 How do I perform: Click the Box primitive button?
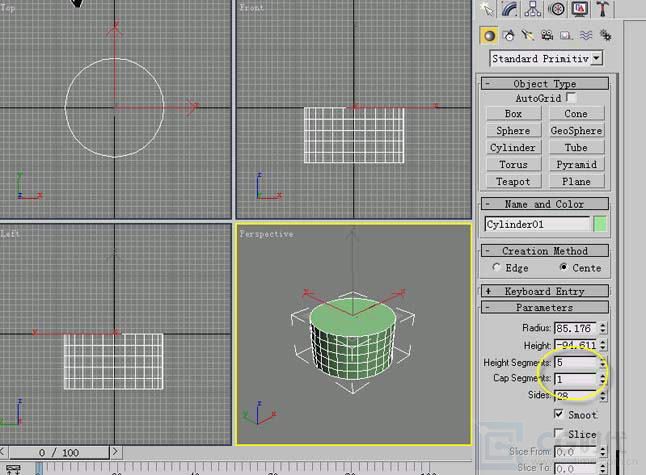[x=514, y=113]
